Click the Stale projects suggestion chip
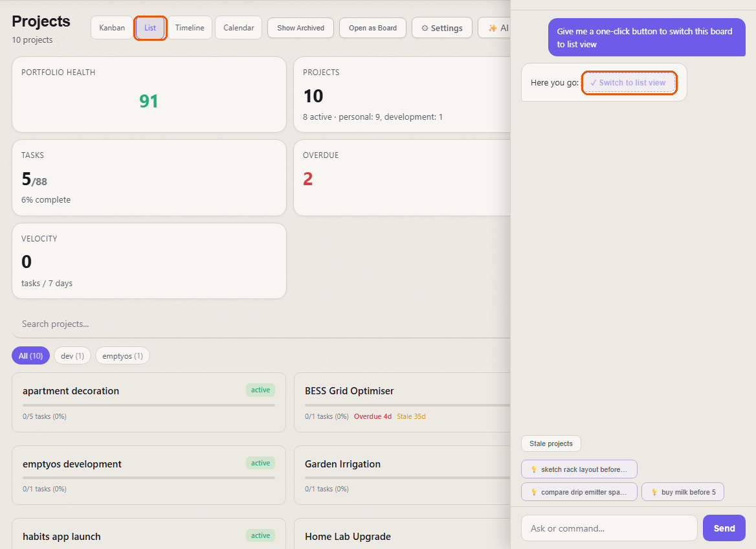 (551, 443)
